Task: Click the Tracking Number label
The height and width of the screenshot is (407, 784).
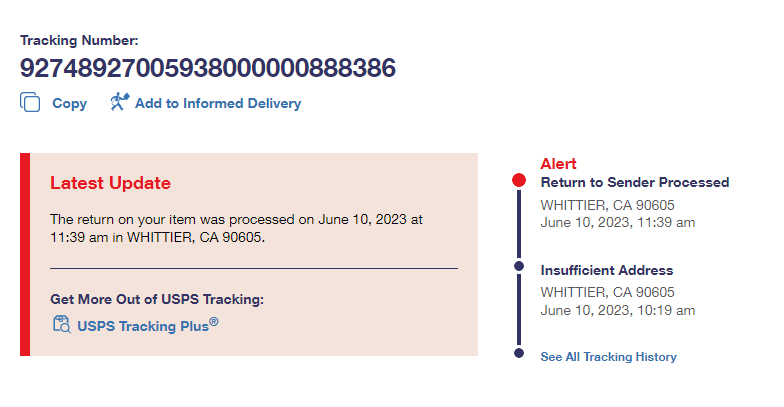Action: click(79, 41)
